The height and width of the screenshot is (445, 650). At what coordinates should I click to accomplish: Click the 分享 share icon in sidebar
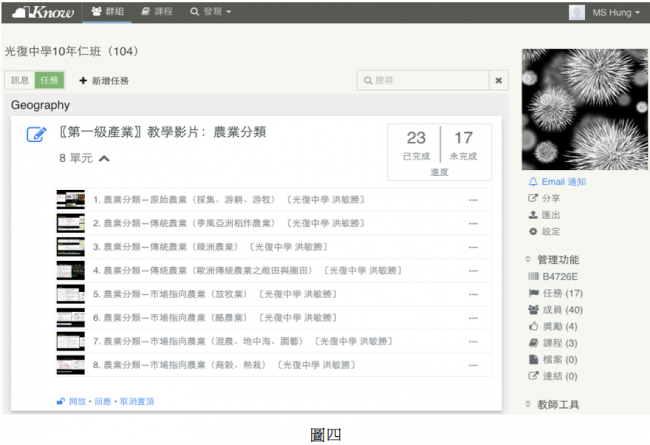click(533, 199)
